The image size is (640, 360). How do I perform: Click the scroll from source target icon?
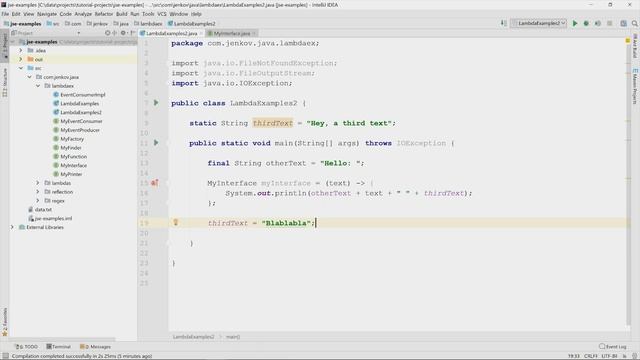tap(107, 33)
